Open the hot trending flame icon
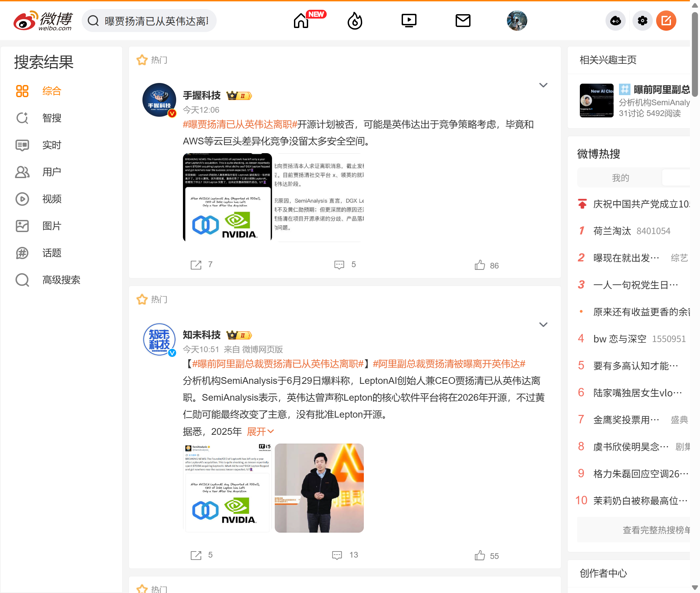Viewport: 700px width, 593px height. point(355,21)
